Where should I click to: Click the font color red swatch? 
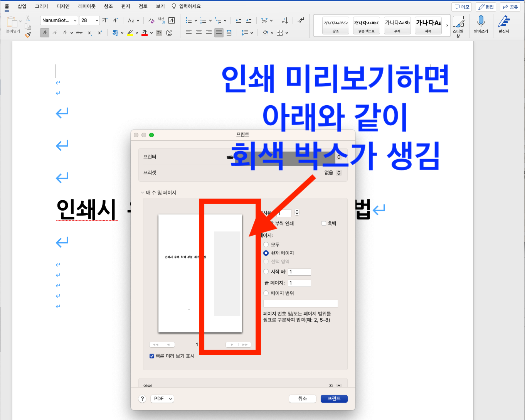[144, 32]
